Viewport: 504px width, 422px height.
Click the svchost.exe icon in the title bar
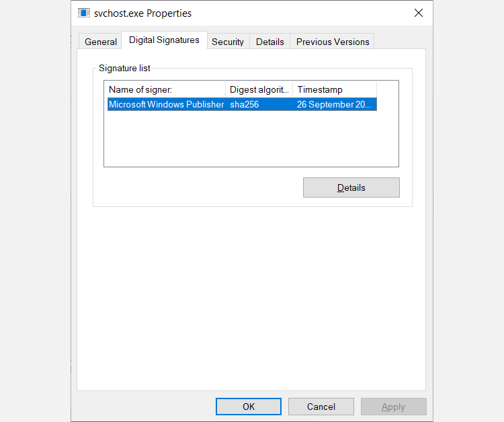click(x=84, y=13)
